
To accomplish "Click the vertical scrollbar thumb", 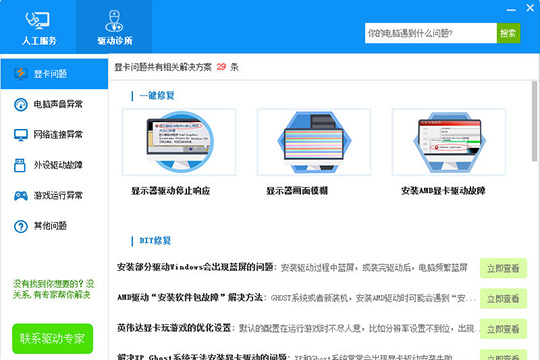I will [534, 121].
